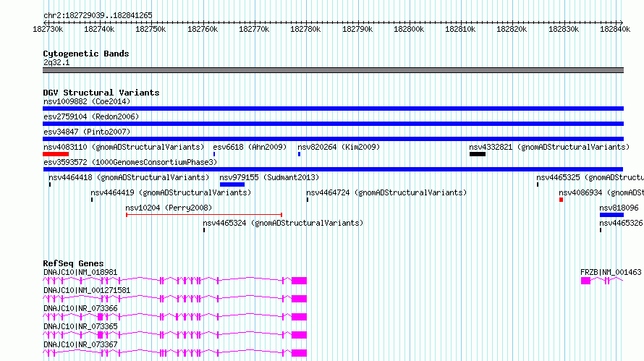This screenshot has height=361, width=644.
Task: Click the red nsv4086934 variant marker
Action: (561, 200)
